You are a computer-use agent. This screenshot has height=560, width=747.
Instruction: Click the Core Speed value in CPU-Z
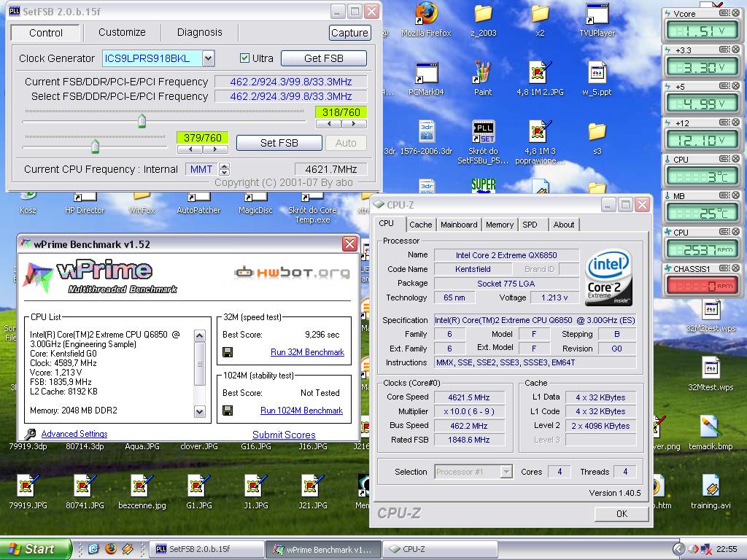point(469,397)
